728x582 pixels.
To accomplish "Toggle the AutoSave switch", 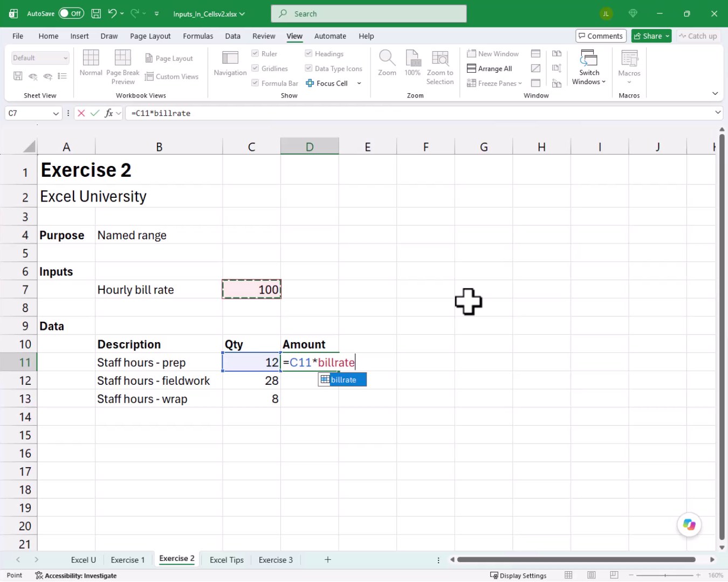I will coord(71,13).
